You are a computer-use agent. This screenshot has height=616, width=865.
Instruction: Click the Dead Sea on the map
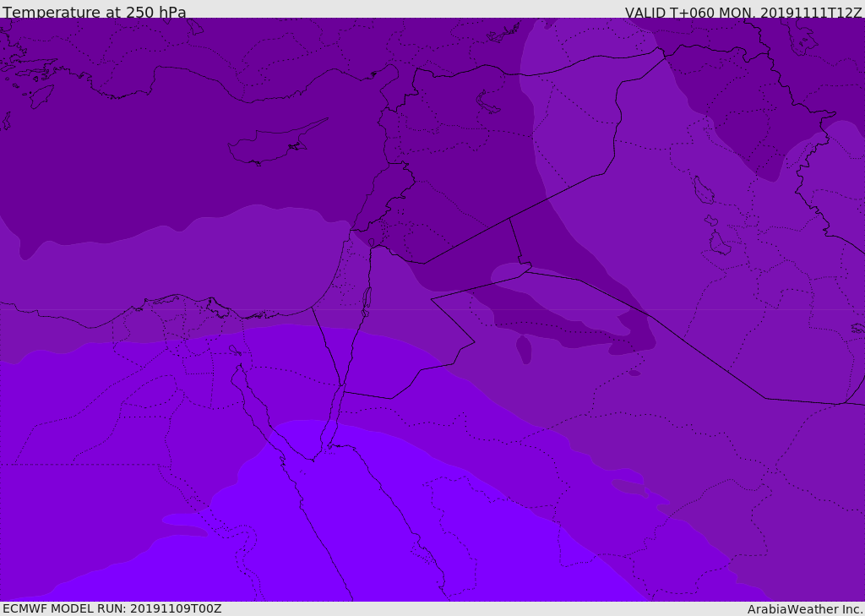coord(367,299)
